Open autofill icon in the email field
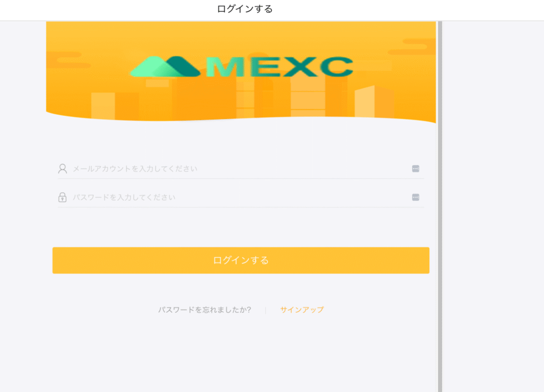The width and height of the screenshot is (544, 392). (x=415, y=169)
